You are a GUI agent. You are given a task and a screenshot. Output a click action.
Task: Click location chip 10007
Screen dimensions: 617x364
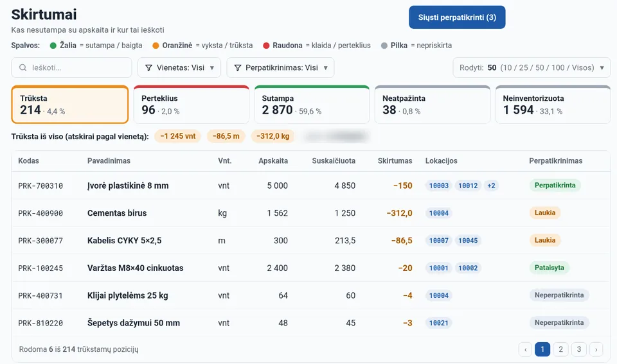coord(439,241)
